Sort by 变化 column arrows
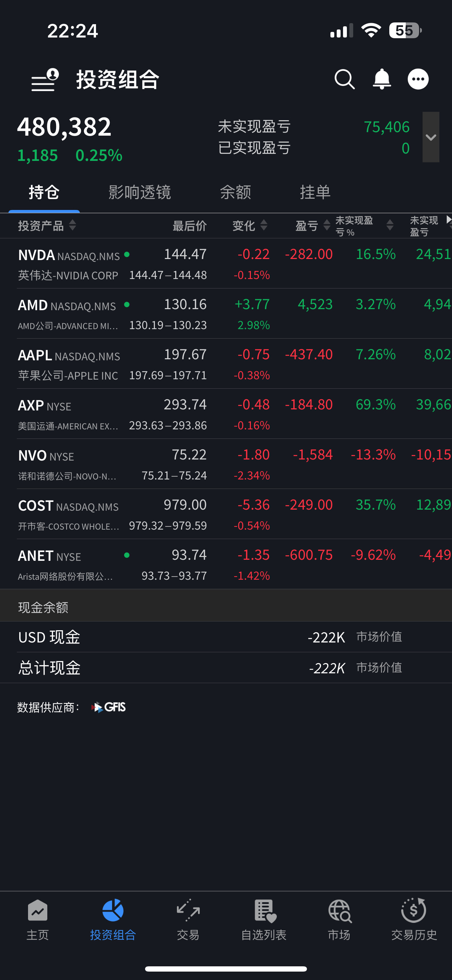The width and height of the screenshot is (452, 980). (263, 225)
